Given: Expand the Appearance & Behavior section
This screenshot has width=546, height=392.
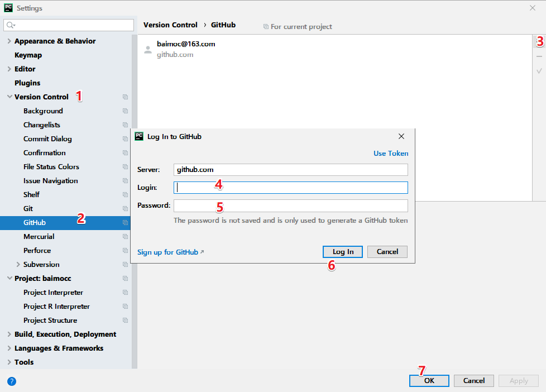Looking at the screenshot, I should [x=9, y=41].
